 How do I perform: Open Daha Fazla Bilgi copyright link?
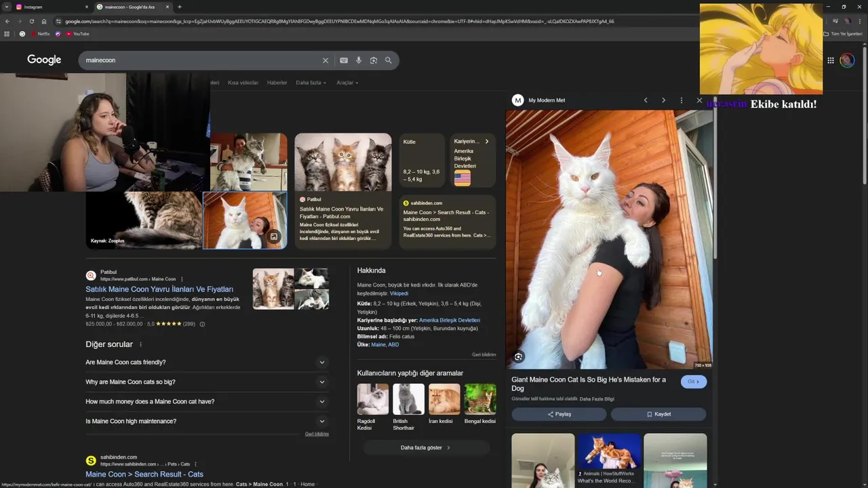pos(597,399)
